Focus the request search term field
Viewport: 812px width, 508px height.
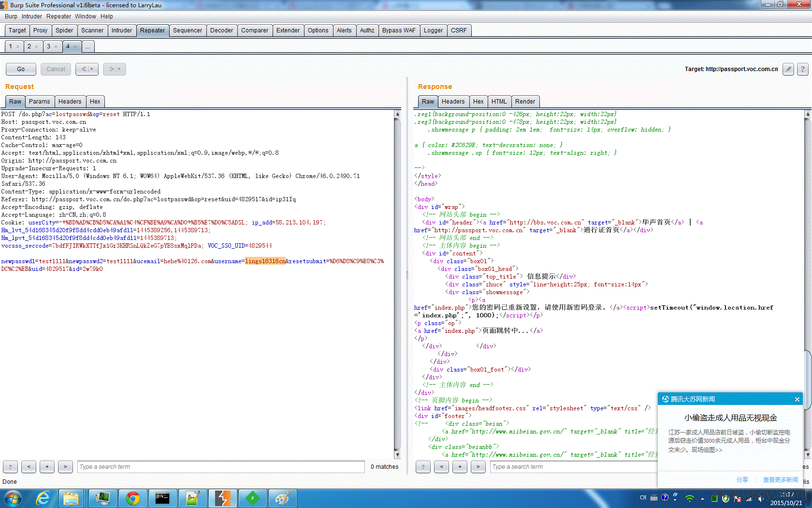pyautogui.click(x=221, y=467)
